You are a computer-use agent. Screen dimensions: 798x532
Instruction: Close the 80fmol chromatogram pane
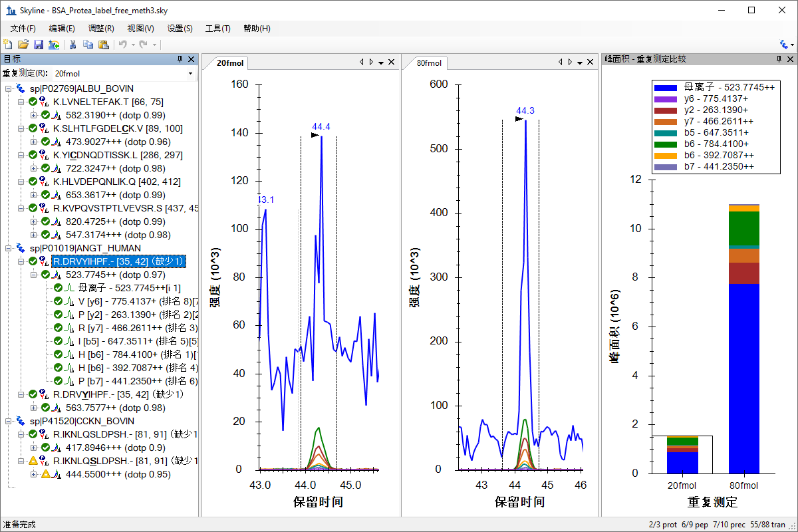coord(591,63)
